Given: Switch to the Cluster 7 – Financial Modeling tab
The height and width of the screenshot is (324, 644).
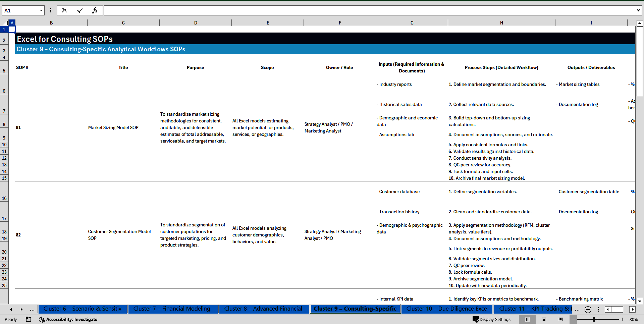Looking at the screenshot, I should point(173,309).
